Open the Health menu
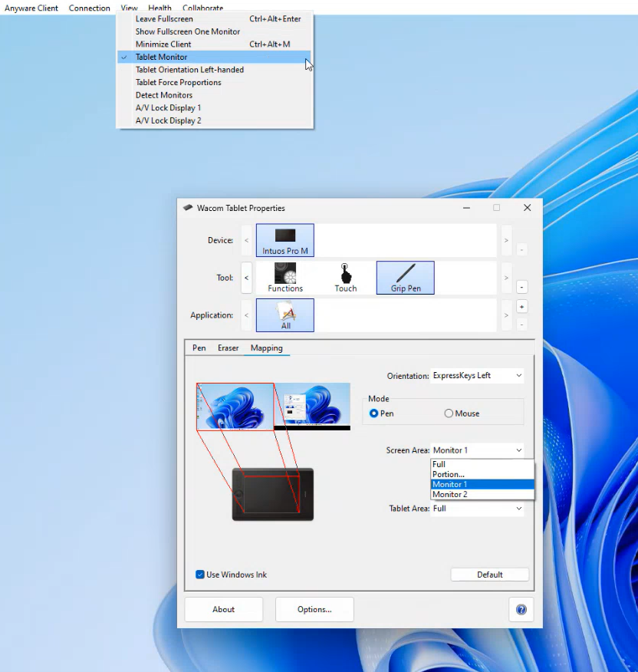This screenshot has width=638, height=672. pos(159,8)
